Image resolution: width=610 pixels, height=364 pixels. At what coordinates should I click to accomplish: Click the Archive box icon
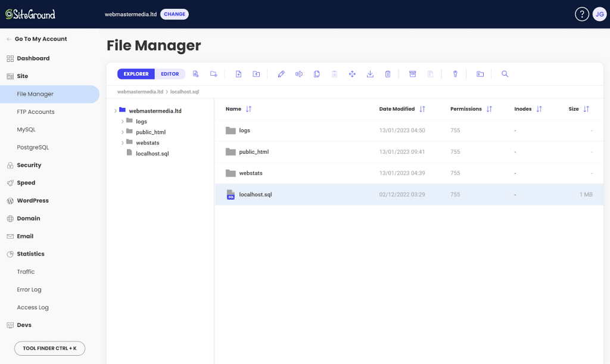pyautogui.click(x=412, y=74)
